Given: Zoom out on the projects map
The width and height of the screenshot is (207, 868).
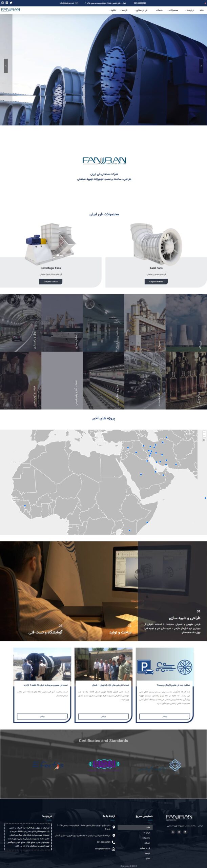Looking at the screenshot, I should (204, 435).
